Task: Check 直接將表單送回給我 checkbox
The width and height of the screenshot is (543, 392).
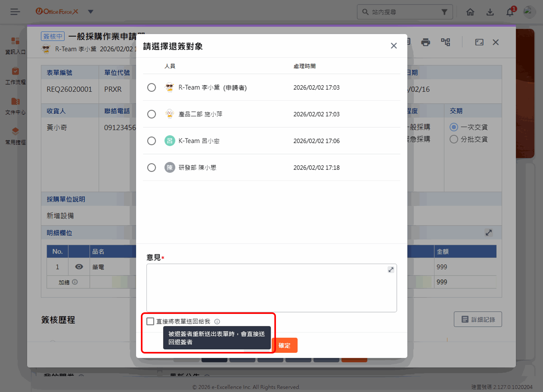Action: point(150,321)
